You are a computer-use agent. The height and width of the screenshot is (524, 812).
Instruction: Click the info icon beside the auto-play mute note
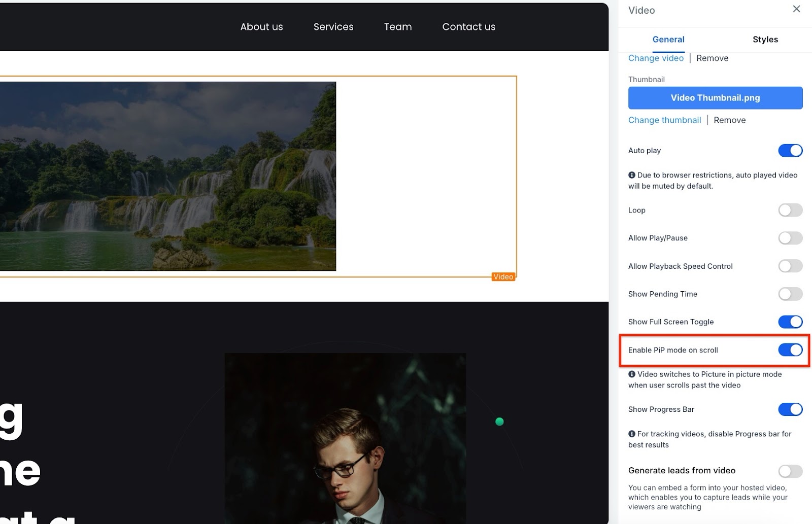click(x=631, y=175)
